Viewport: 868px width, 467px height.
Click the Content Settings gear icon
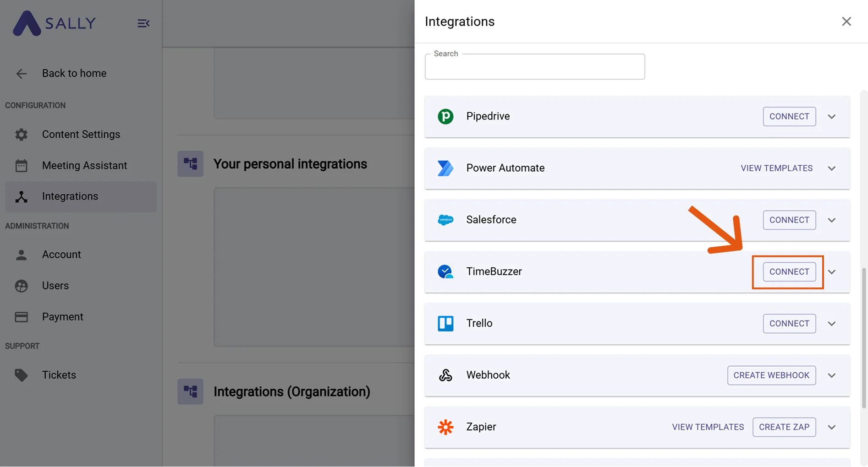21,134
